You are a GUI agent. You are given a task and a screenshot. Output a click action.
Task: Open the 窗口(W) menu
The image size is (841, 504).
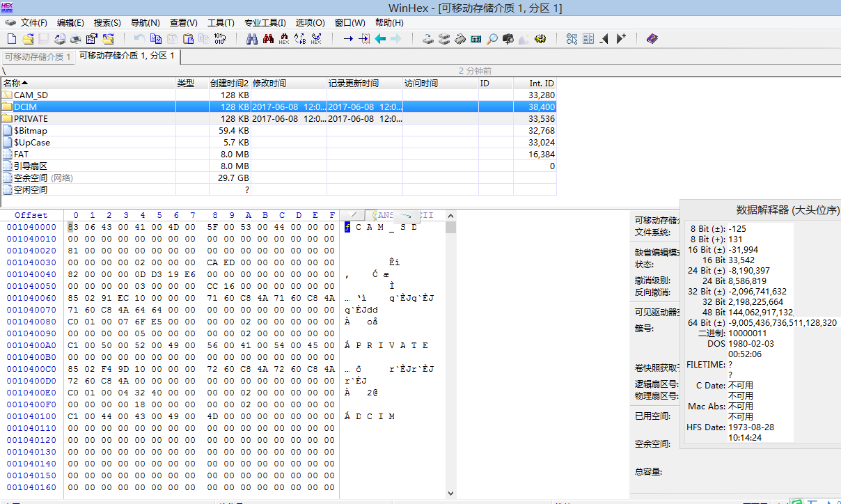(349, 23)
